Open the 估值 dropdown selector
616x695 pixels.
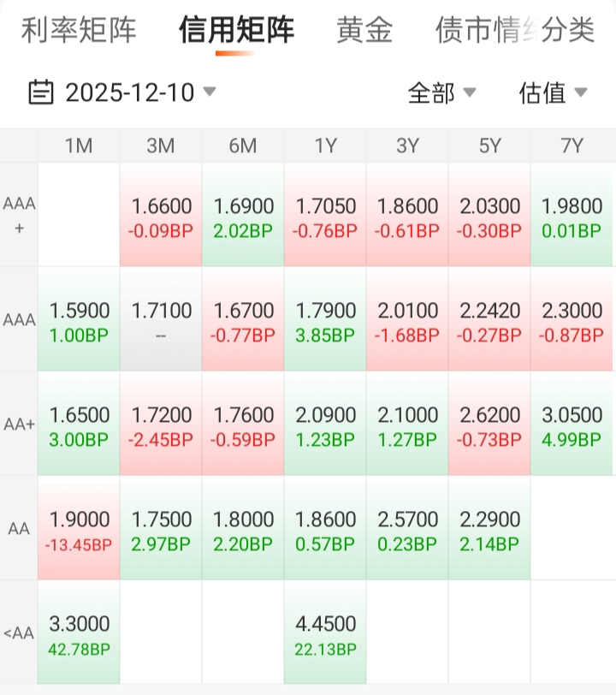[x=553, y=92]
